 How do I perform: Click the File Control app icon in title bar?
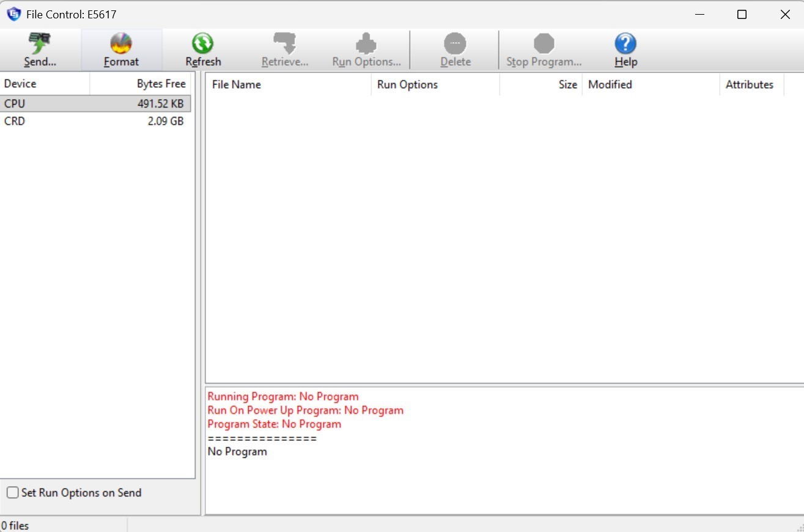[x=13, y=14]
